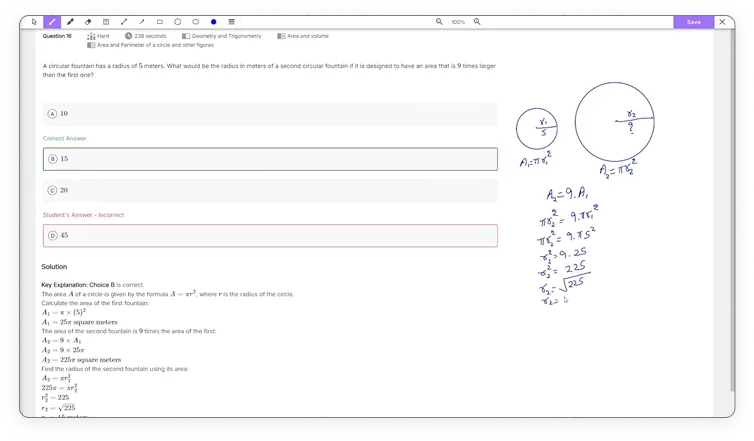The width and height of the screenshot is (754, 441).
Task: Click the clock icon beside 238 seconds
Action: 128,36
